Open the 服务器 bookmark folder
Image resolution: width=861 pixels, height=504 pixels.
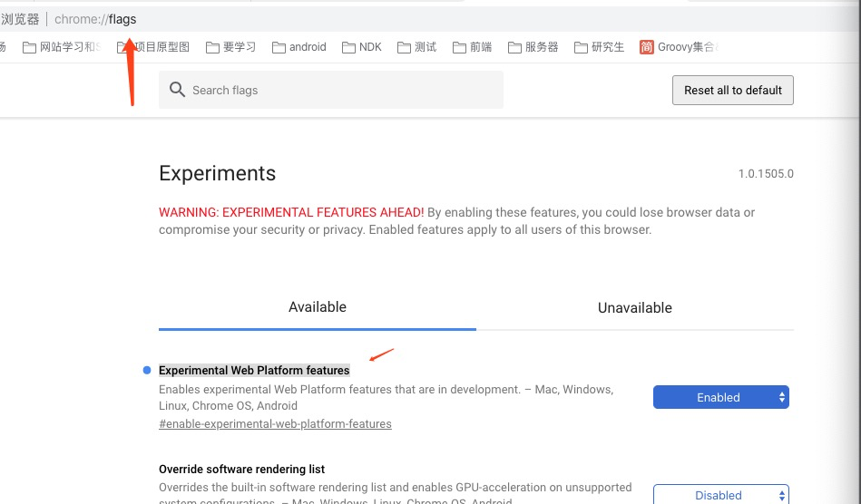(533, 47)
